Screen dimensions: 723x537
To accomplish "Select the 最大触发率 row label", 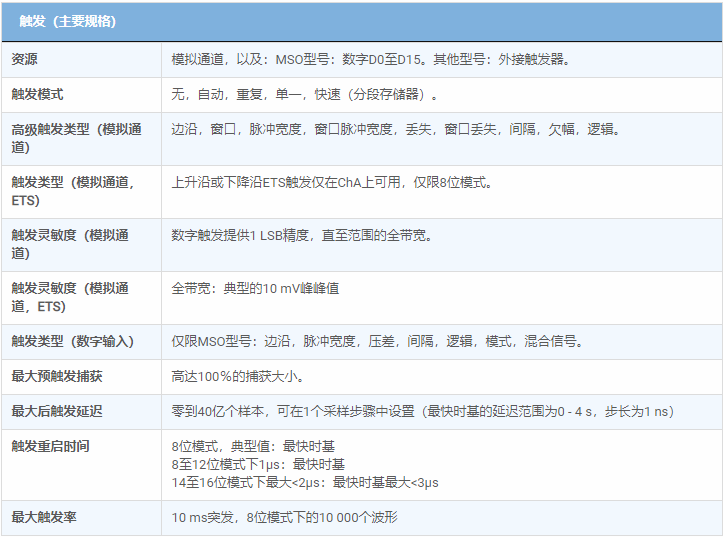I will pyautogui.click(x=44, y=517).
